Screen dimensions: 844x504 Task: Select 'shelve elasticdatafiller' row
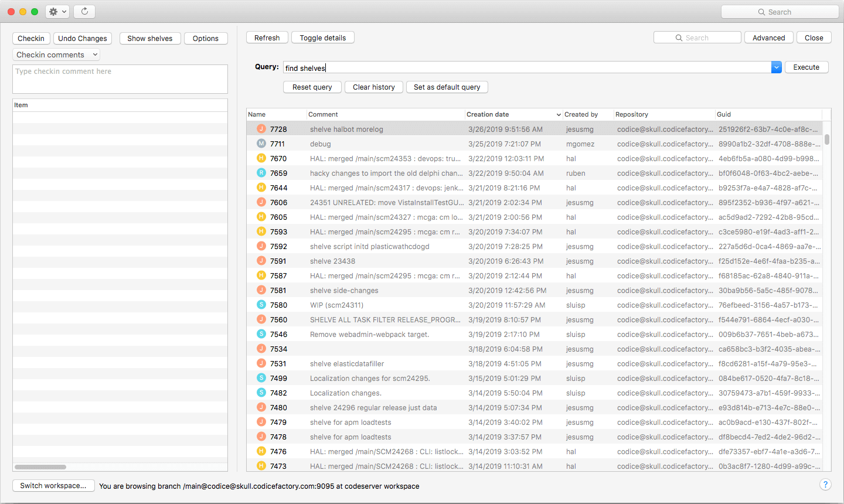[535, 363]
